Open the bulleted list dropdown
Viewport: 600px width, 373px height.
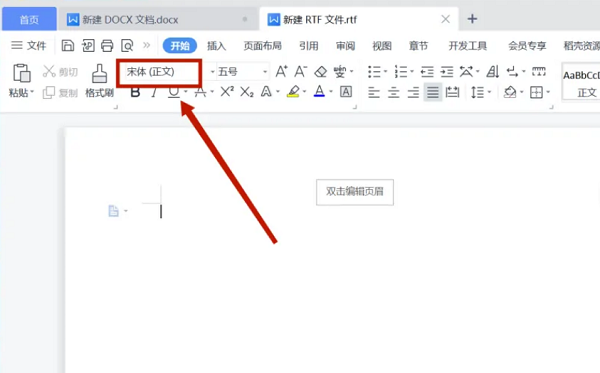click(x=386, y=72)
